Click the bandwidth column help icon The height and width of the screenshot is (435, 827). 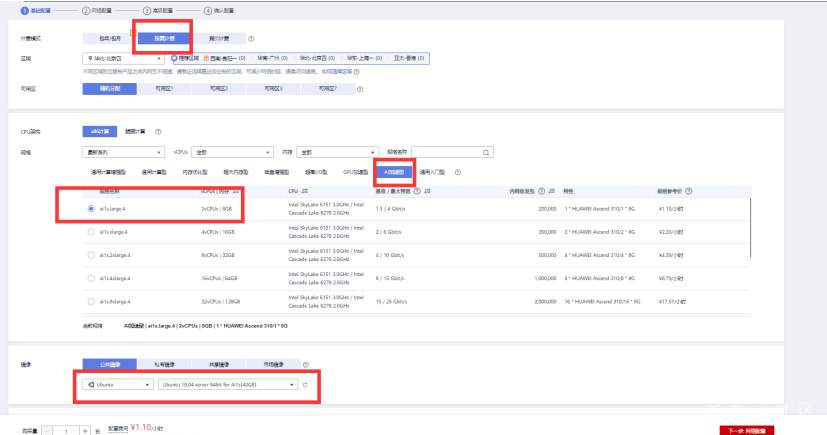417,191
